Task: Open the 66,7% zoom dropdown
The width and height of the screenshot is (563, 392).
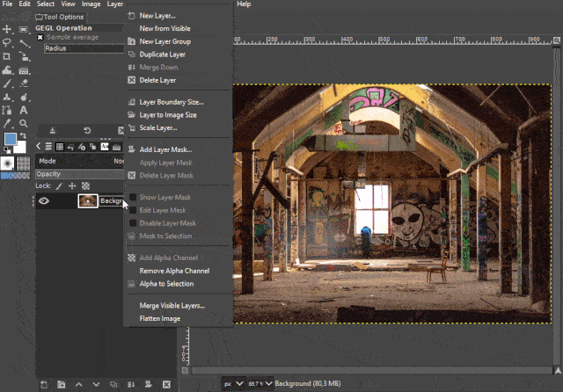Action: click(x=260, y=384)
